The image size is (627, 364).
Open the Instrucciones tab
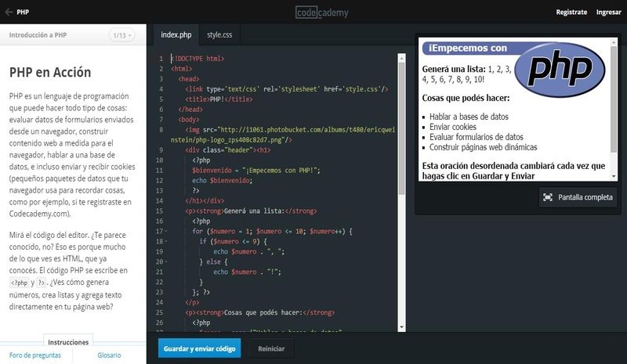[x=68, y=342]
